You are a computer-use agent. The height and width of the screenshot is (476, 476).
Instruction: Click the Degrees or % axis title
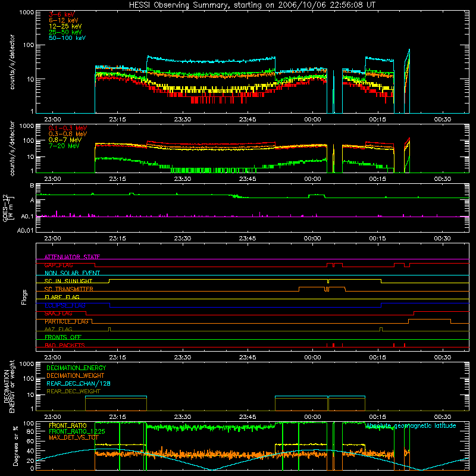click(x=15, y=446)
